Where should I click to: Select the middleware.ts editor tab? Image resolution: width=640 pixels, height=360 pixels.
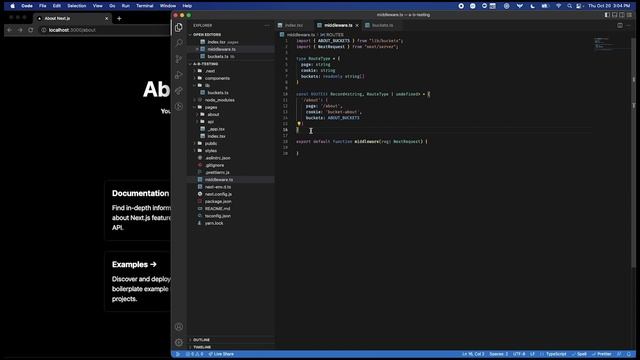(338, 25)
